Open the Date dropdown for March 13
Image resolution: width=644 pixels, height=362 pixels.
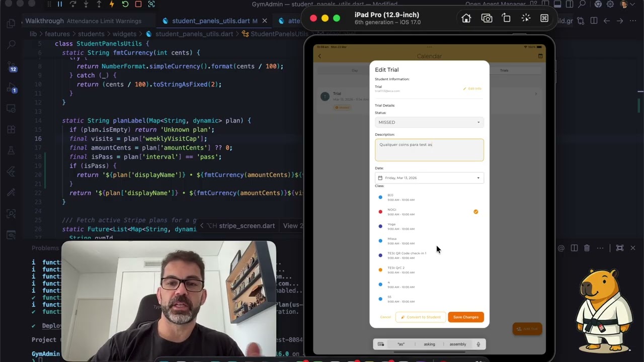429,177
